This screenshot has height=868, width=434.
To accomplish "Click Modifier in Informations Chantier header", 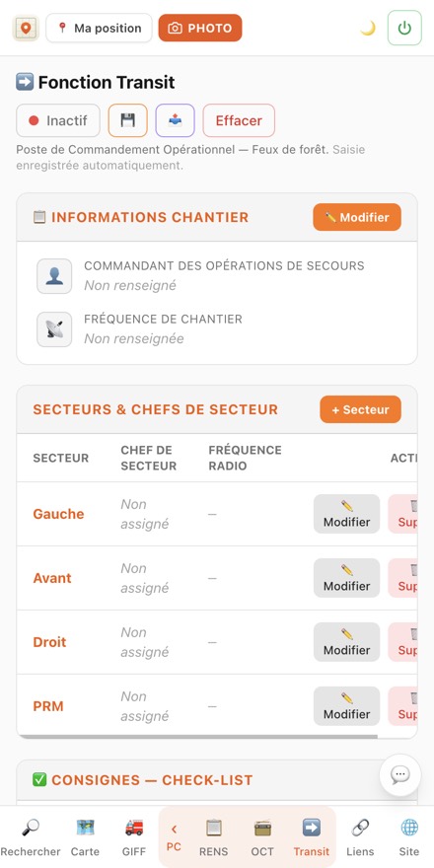I will click(357, 217).
